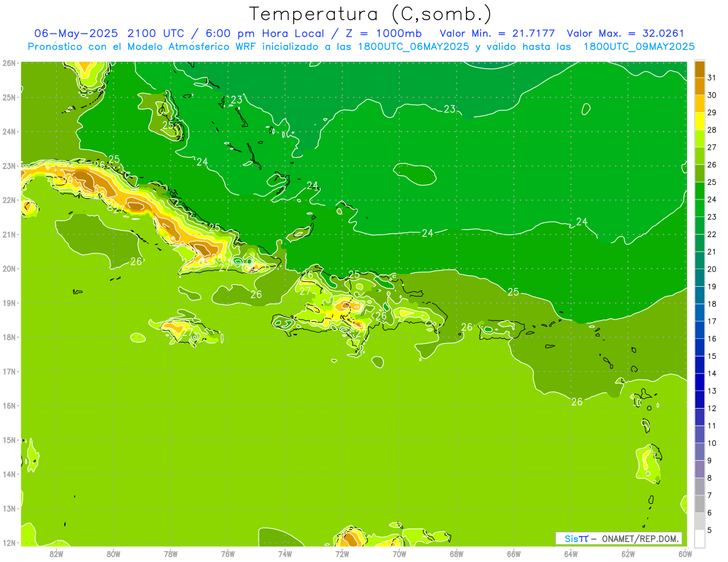Click the color scale band between 14 and 15

click(x=699, y=365)
